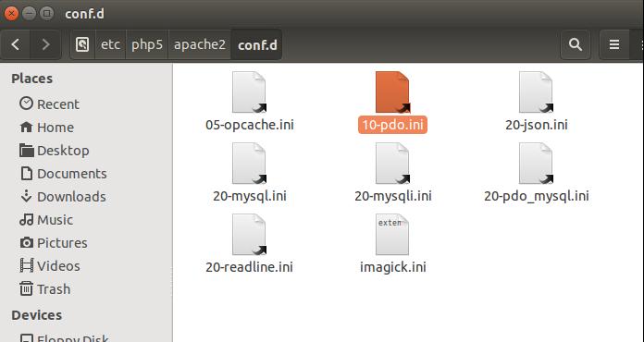Click the Pictures camera icon in sidebar
This screenshot has width=644, height=342.
tap(26, 243)
